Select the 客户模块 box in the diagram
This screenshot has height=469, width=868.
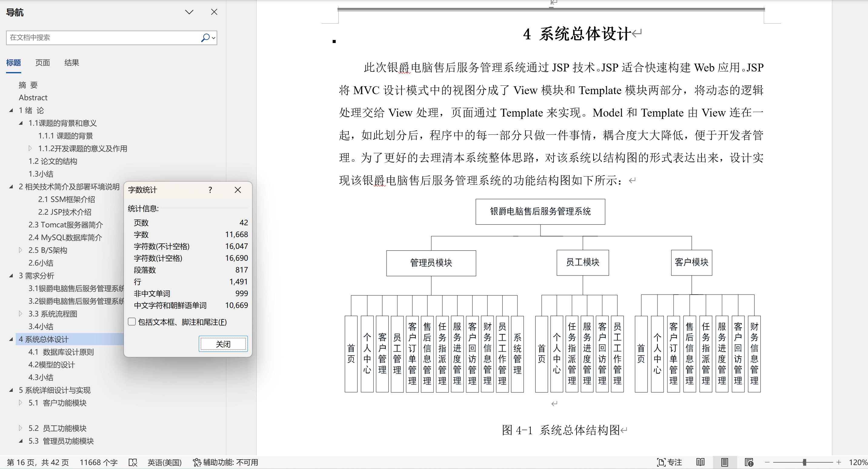691,263
